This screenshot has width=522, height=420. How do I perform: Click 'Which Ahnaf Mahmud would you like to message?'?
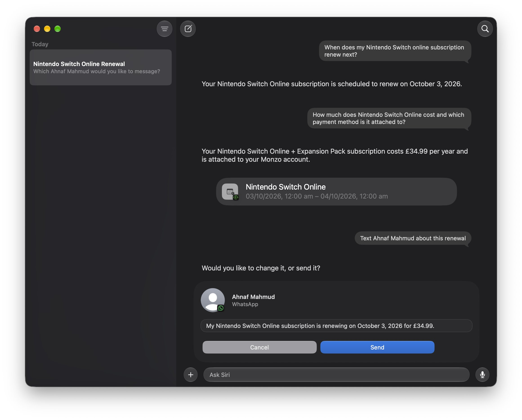(97, 71)
